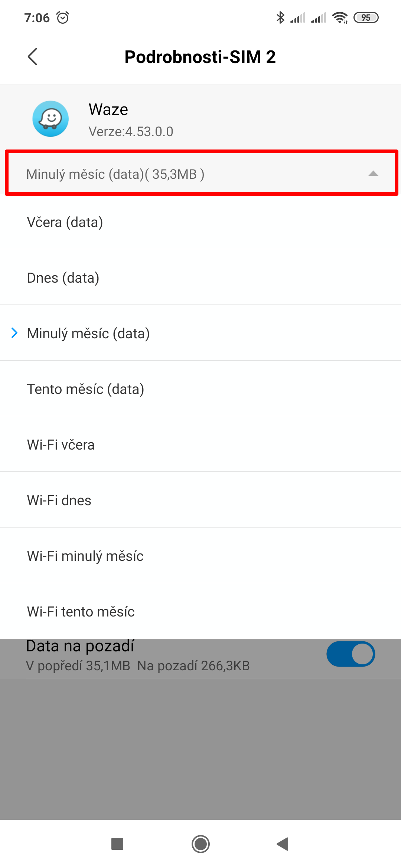The image size is (401, 868).
Task: Toggle the Data na pozadí switch
Action: 351,654
